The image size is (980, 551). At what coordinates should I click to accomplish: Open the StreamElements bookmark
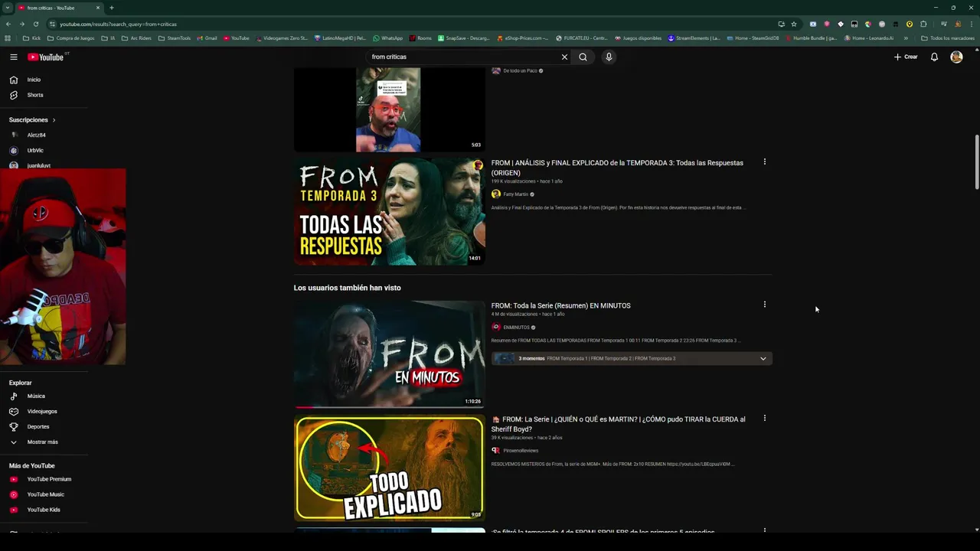click(694, 38)
